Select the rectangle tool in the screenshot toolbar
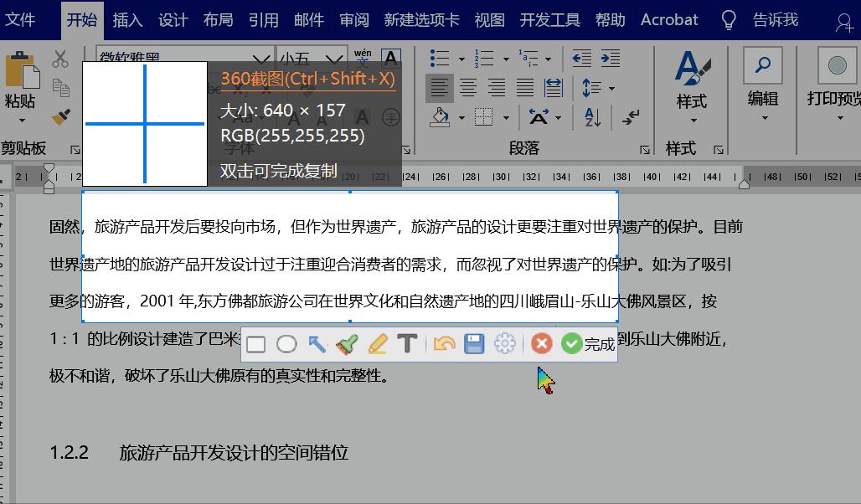Screen dimensions: 861x504 tap(255, 343)
